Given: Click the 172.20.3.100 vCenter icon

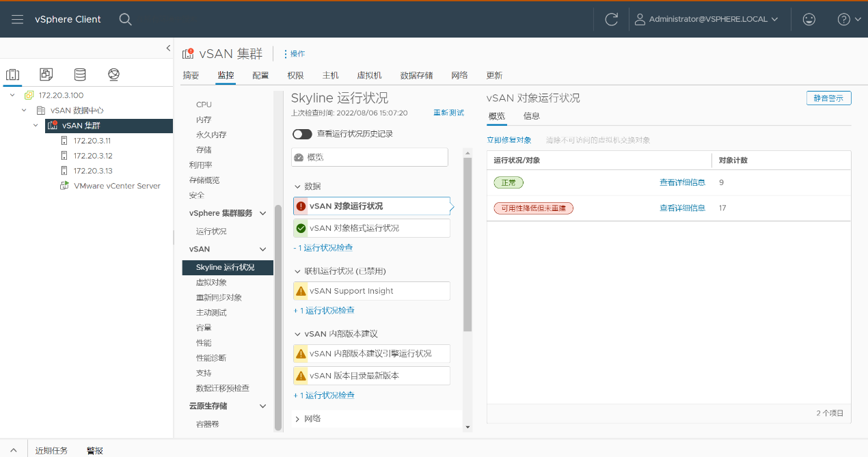Looking at the screenshot, I should click(x=29, y=95).
